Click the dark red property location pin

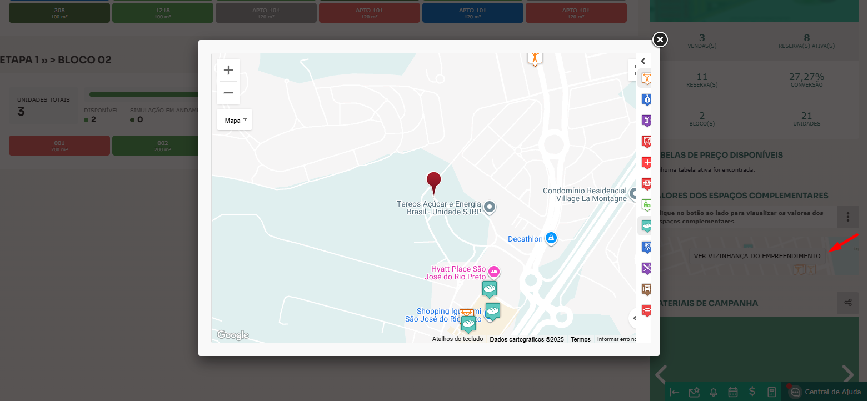433,183
